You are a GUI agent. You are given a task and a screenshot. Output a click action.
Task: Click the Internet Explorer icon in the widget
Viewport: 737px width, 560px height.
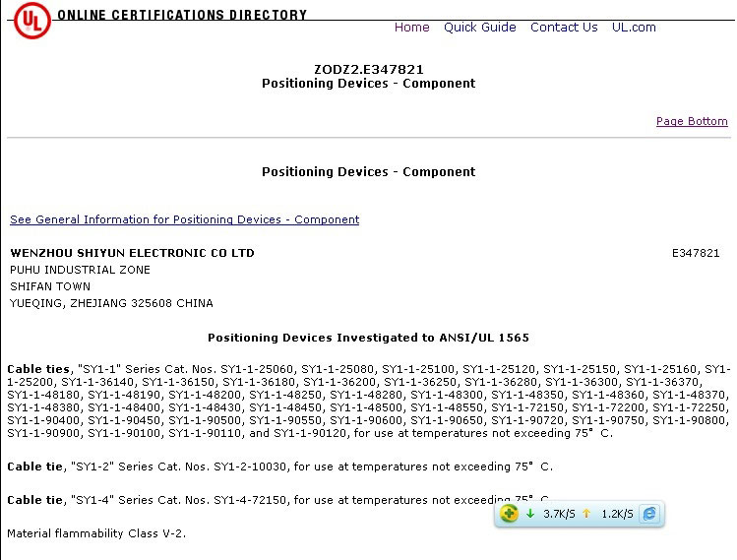click(x=649, y=514)
